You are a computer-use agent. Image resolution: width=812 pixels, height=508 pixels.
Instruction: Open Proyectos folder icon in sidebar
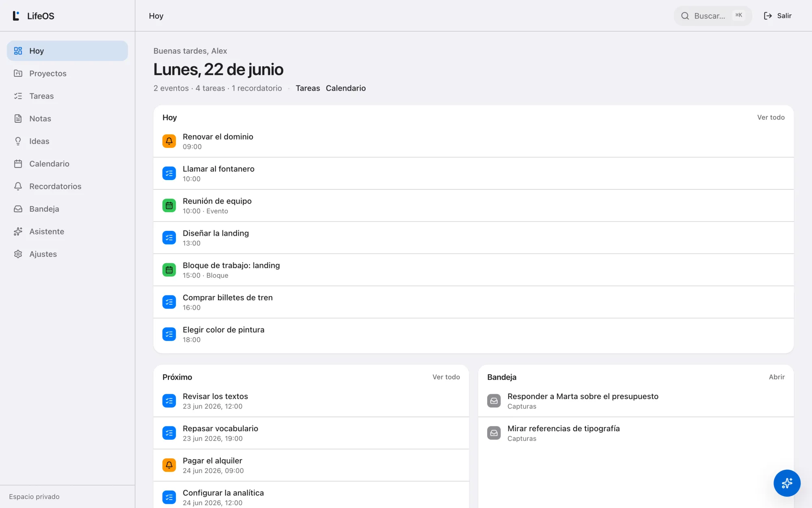click(18, 74)
